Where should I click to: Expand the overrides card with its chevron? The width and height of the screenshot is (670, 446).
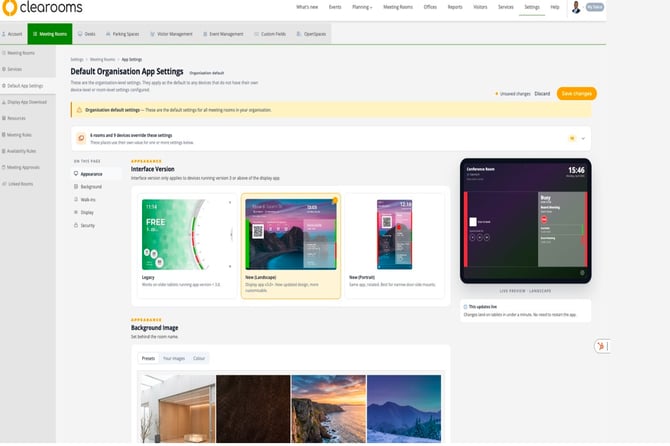(583, 138)
